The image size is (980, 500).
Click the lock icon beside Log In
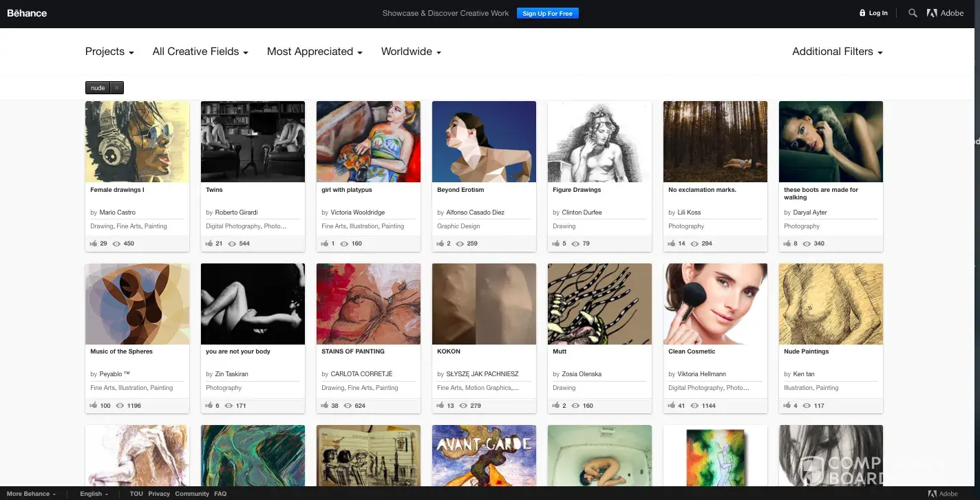(x=862, y=13)
